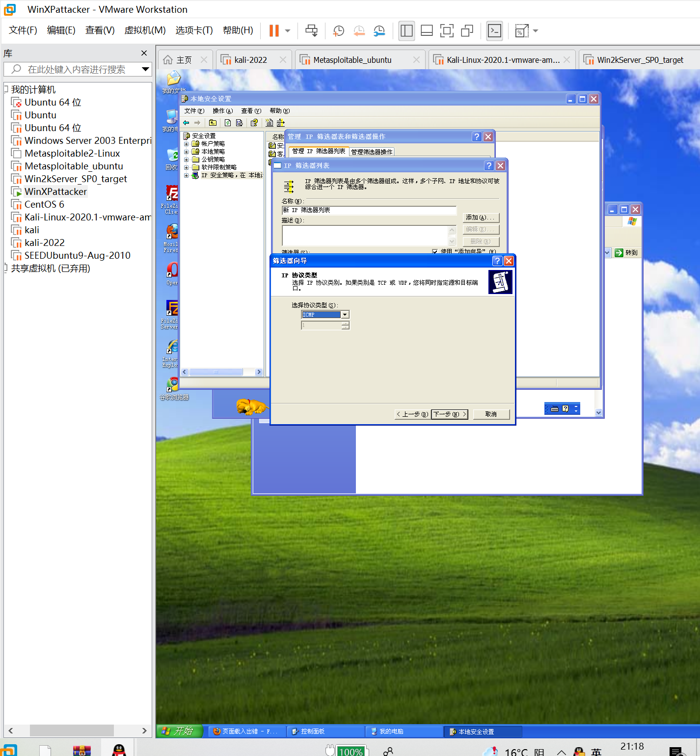Image resolution: width=700 pixels, height=756 pixels.
Task: Toggle the library sidebar view
Action: [406, 30]
